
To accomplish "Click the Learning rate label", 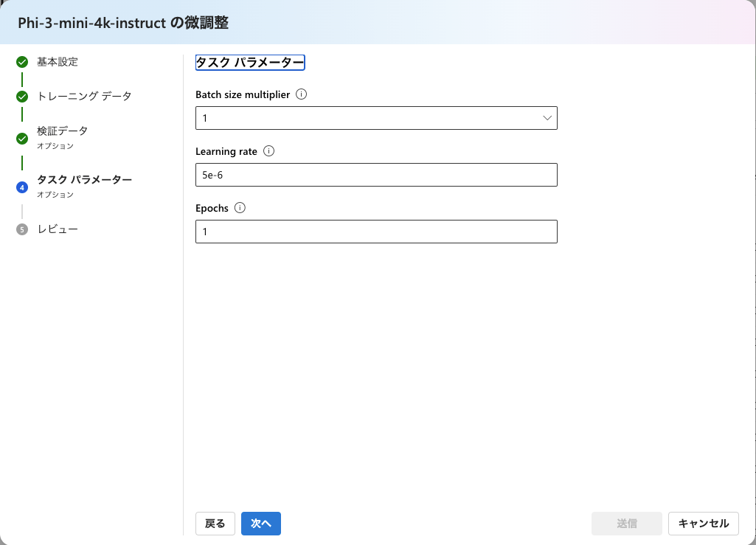I will 226,151.
